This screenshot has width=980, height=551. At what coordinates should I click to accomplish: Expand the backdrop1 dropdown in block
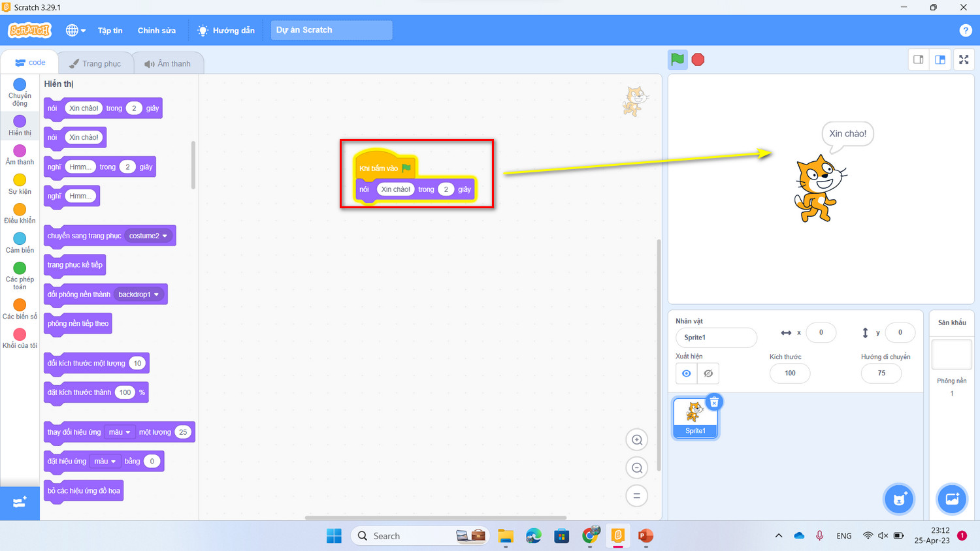click(139, 294)
